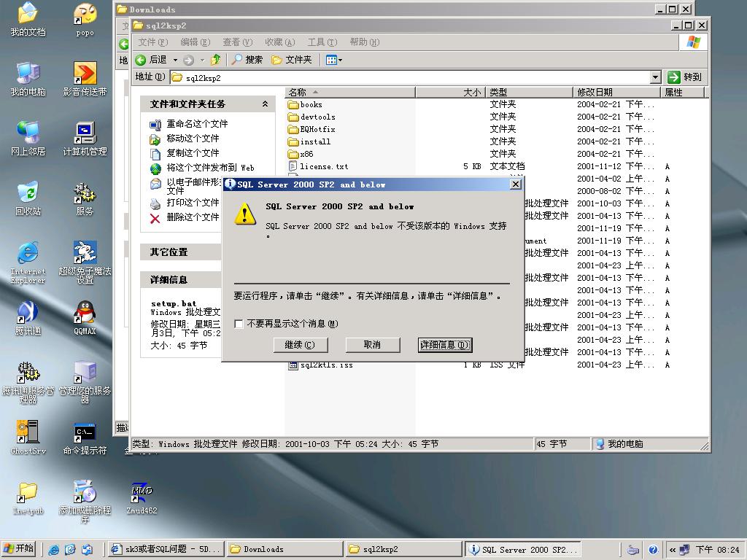This screenshot has height=560, width=747.
Task: Launch 腾讯通 desktop shortcut
Action: point(28,318)
